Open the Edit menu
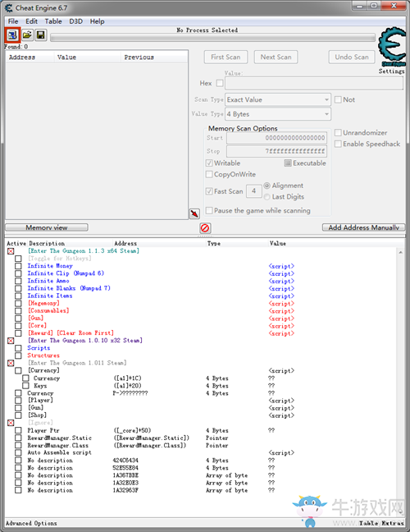Image resolution: width=410 pixels, height=532 pixels. pos(31,21)
